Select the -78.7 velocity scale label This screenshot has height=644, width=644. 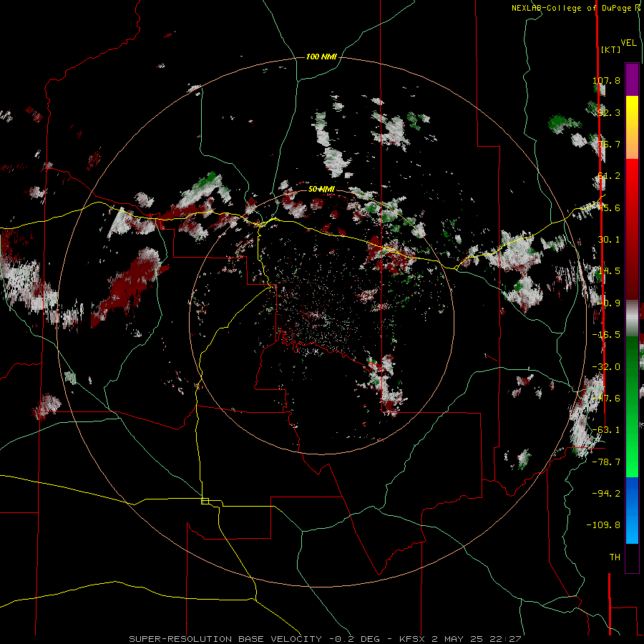[606, 462]
